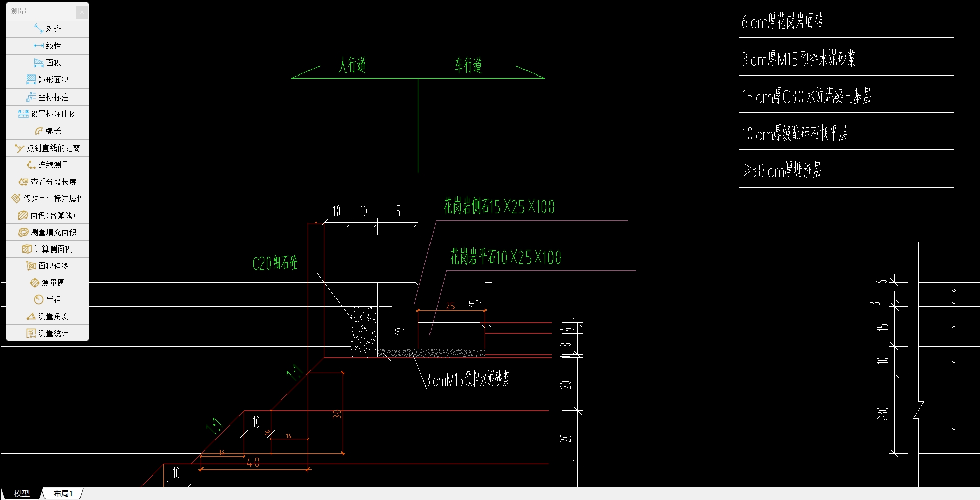The width and height of the screenshot is (980, 500).
Task: Click the 3cmM15预拌水泥砂浆 leader text
Action: pyautogui.click(x=467, y=379)
